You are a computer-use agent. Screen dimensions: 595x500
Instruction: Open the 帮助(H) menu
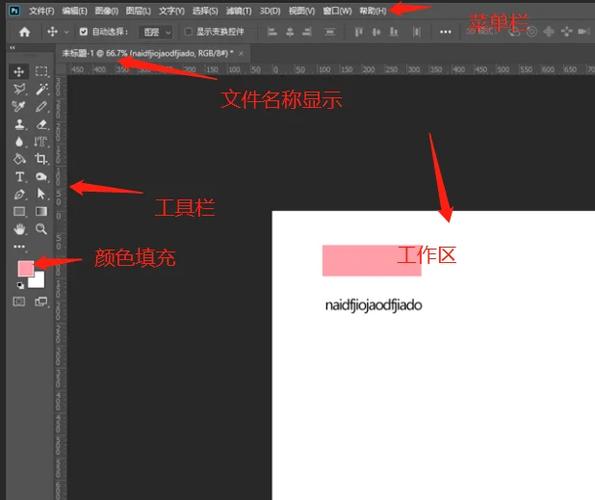[x=373, y=11]
